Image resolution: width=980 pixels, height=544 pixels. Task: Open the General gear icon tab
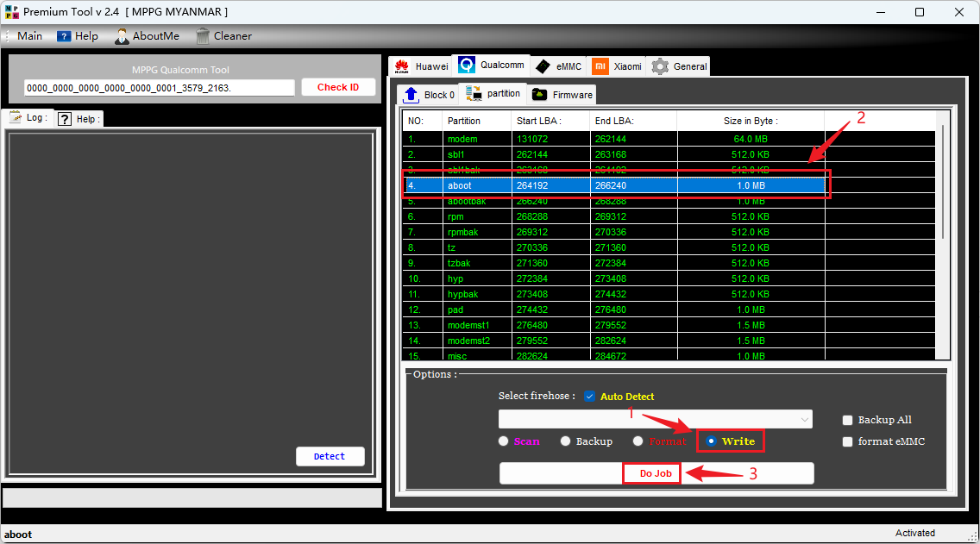(x=660, y=66)
